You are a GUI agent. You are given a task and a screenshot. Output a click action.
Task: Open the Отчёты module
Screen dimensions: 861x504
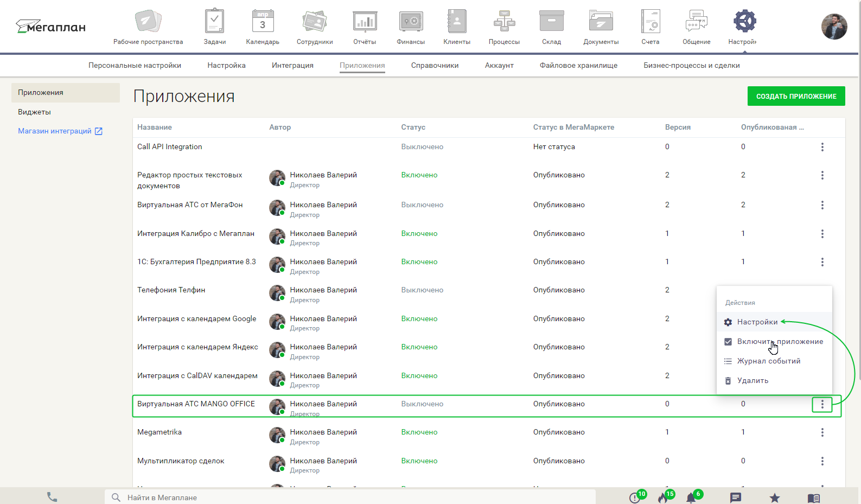(x=365, y=27)
